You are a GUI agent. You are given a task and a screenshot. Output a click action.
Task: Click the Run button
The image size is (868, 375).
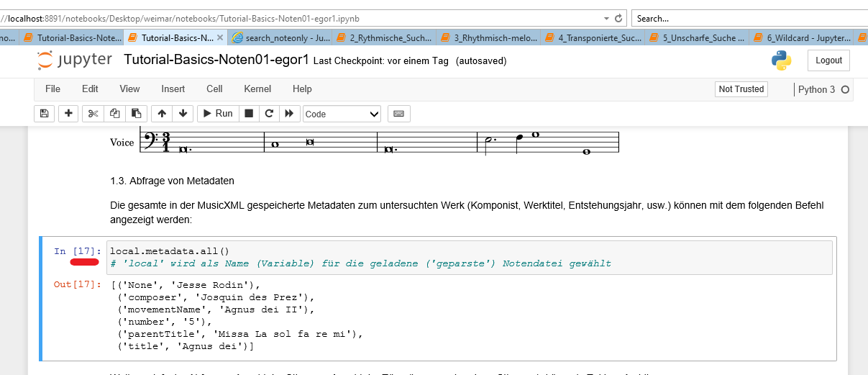(x=216, y=114)
